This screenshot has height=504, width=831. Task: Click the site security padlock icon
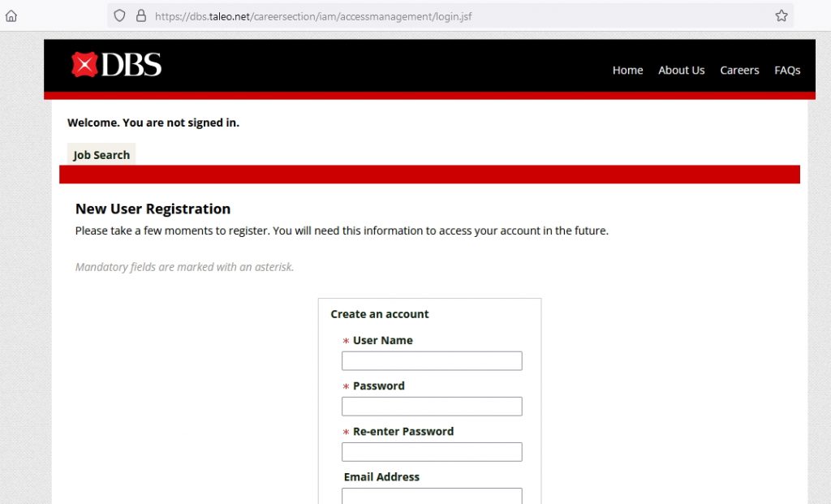[140, 15]
